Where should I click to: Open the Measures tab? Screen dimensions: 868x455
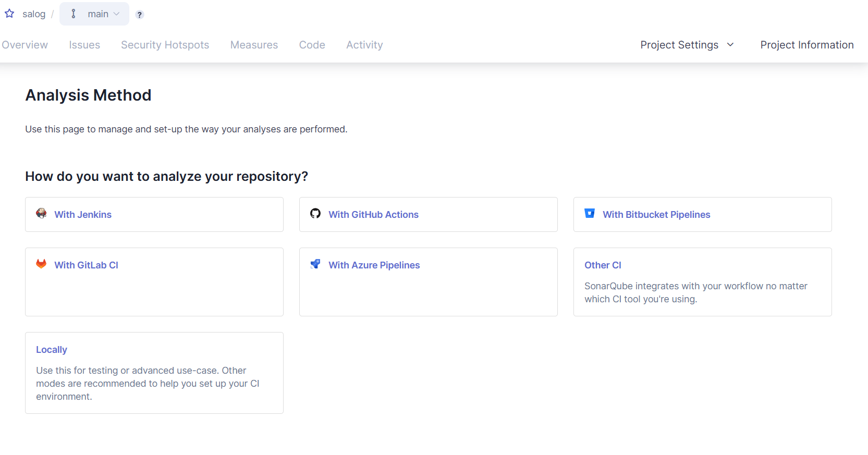tap(254, 45)
